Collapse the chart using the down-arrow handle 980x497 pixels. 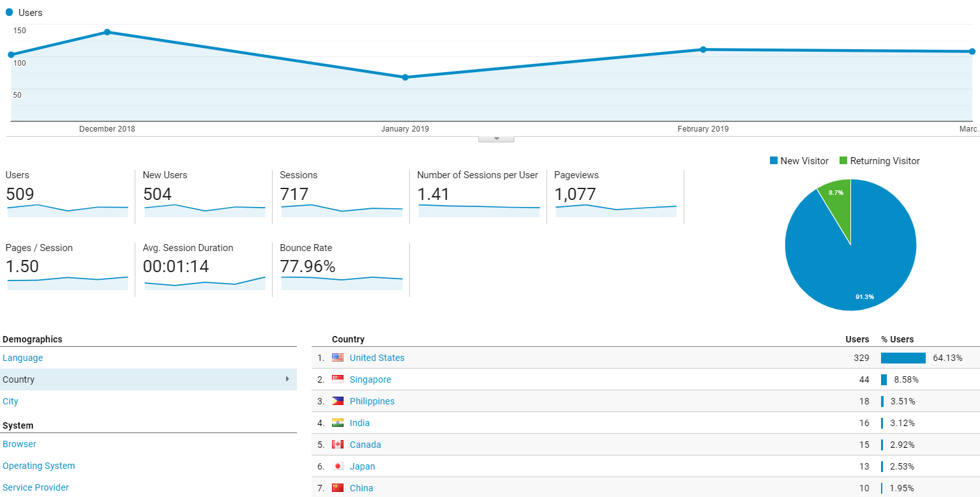tap(496, 139)
